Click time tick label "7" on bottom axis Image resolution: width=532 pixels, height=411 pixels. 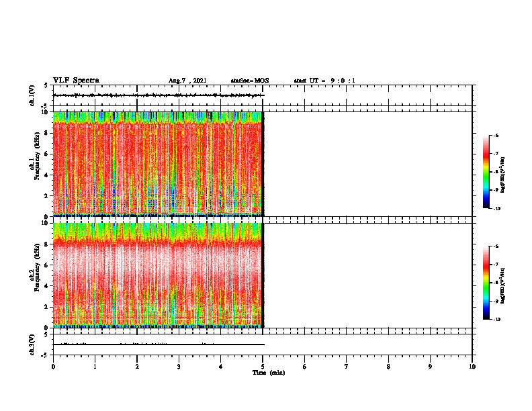point(347,367)
